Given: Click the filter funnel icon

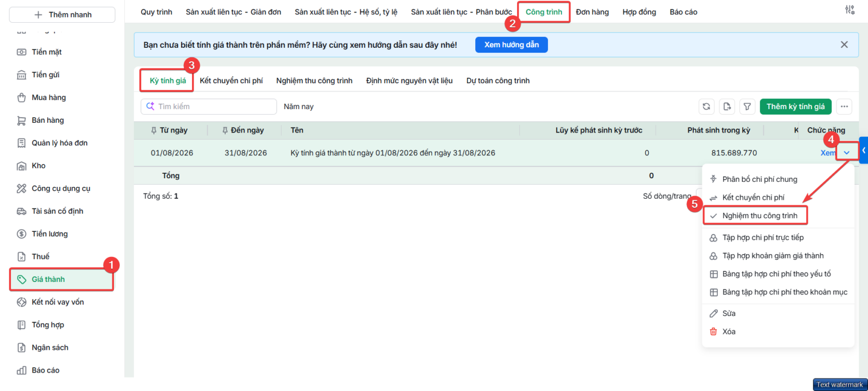Looking at the screenshot, I should (x=747, y=106).
